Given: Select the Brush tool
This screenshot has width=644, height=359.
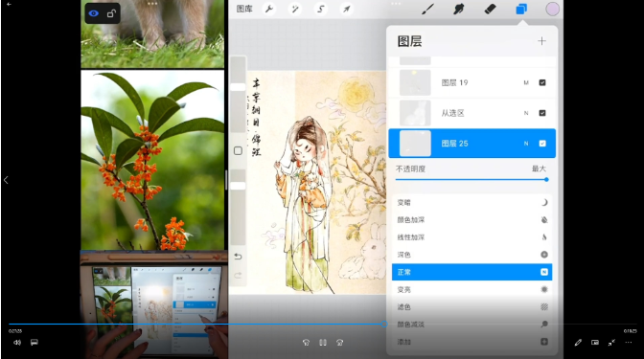Looking at the screenshot, I should 427,9.
